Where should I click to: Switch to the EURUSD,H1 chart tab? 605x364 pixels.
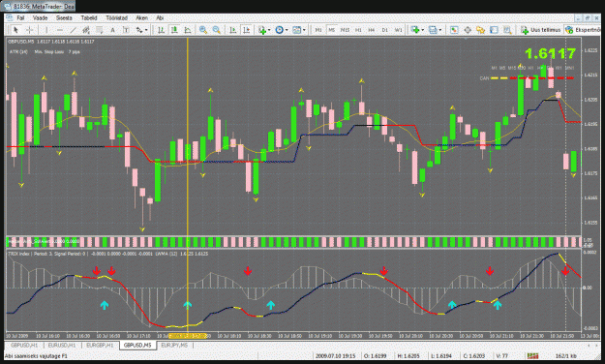62,345
